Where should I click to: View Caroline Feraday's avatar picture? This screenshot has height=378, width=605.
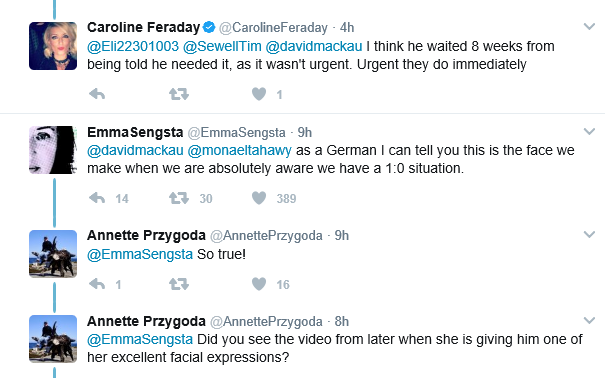53,46
